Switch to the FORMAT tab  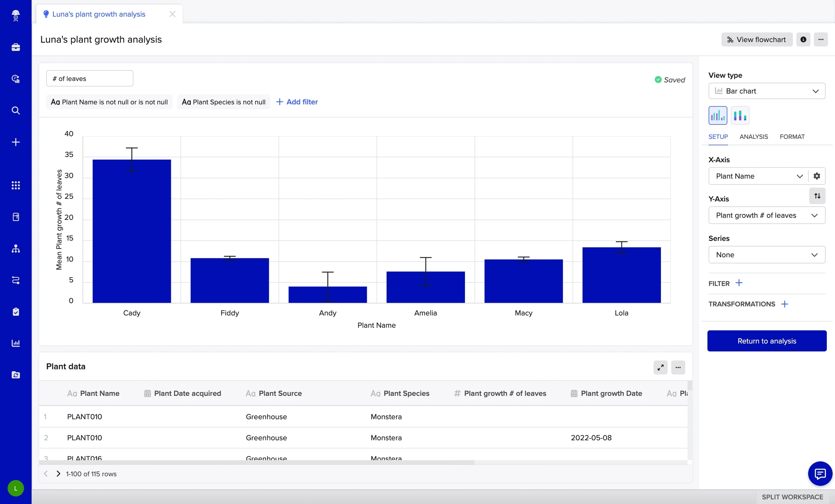click(x=792, y=137)
